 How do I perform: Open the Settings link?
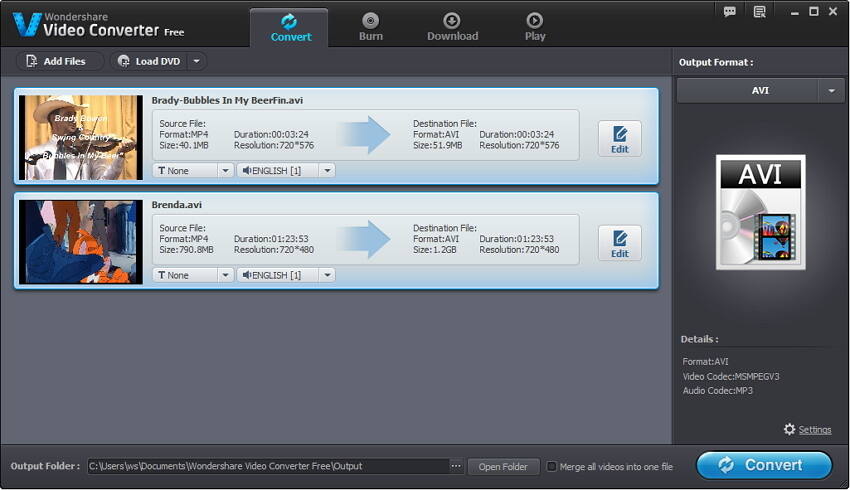(x=815, y=430)
